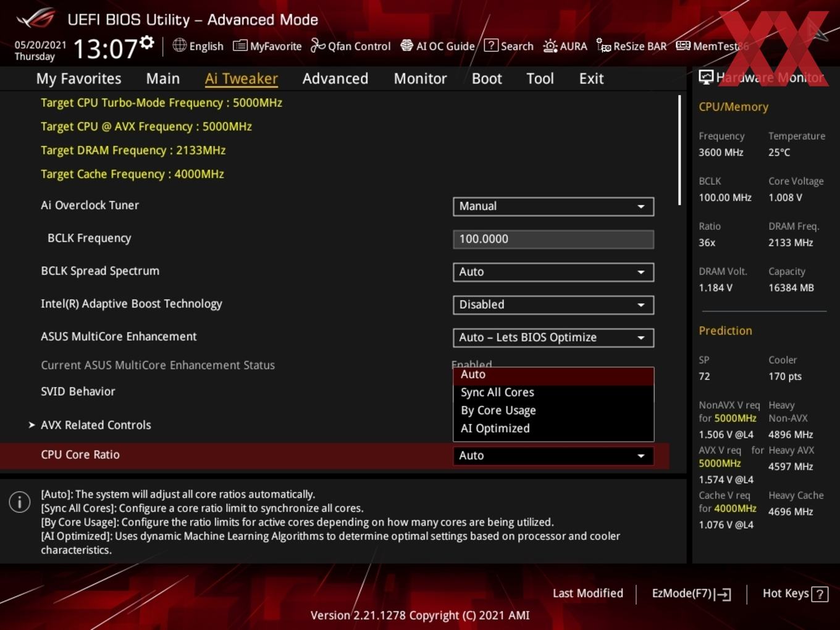Click the MemTest86 memory icon
Viewport: 840px width, 630px height.
pos(683,46)
